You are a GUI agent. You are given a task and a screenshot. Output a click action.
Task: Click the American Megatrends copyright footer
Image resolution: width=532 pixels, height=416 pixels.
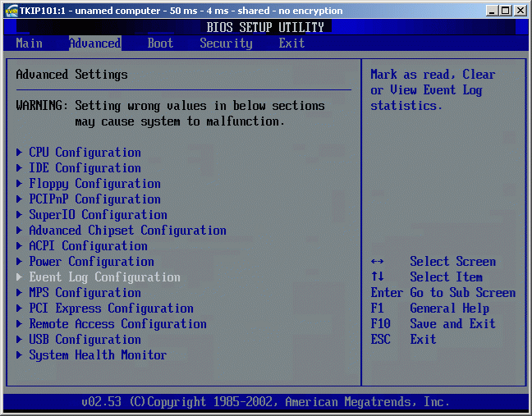tap(266, 402)
